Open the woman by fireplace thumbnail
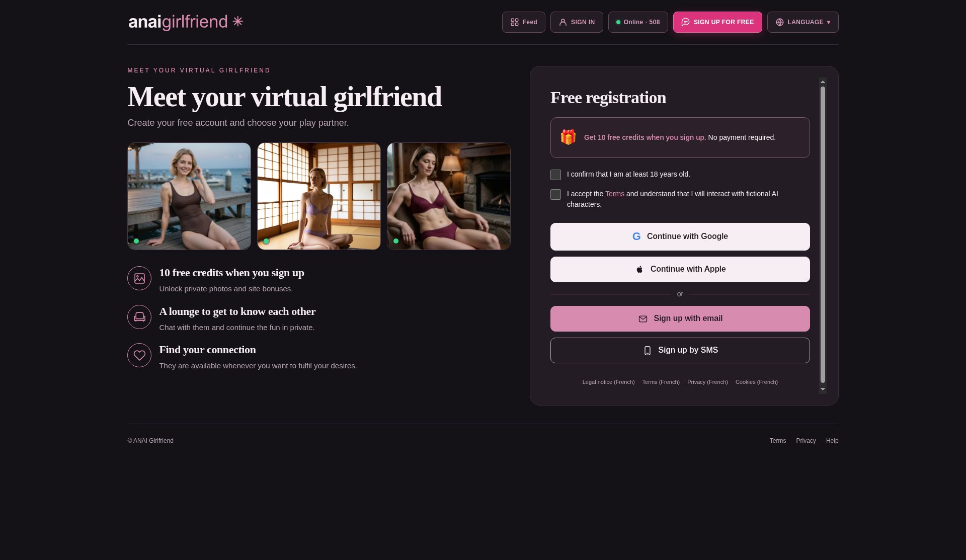The height and width of the screenshot is (560, 966). click(x=449, y=196)
